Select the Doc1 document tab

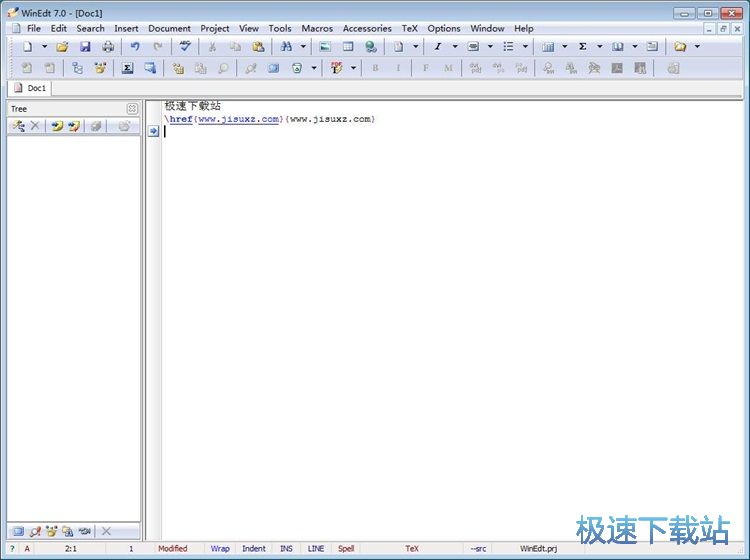[x=31, y=88]
